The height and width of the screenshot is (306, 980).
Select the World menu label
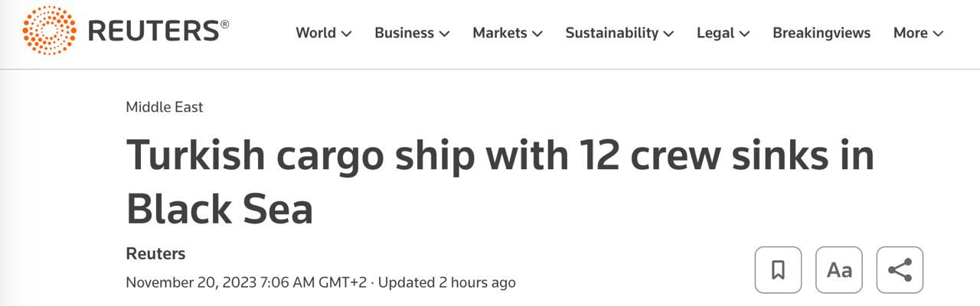click(x=315, y=33)
